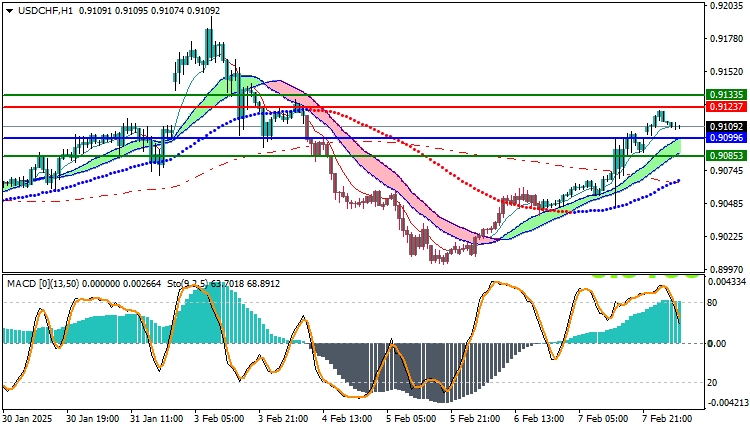Screen dimensions: 750x430
Task: Click the 0.90225 price axis value
Action: point(727,237)
